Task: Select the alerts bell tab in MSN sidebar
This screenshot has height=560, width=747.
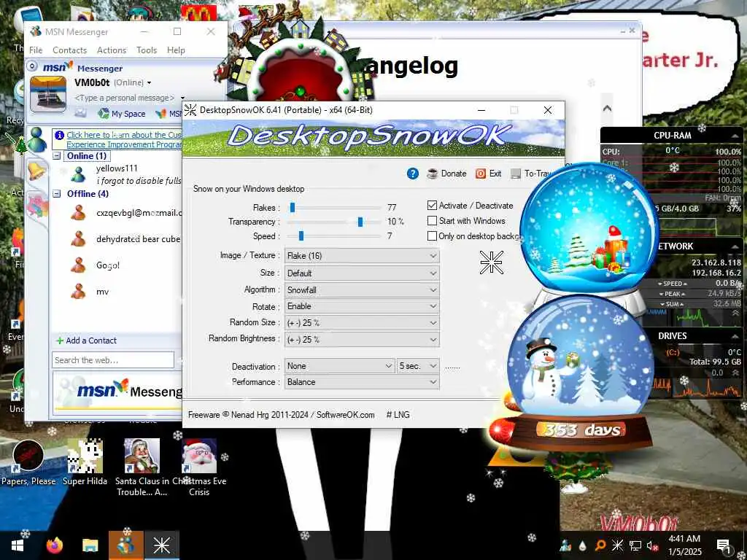Action: point(36,171)
